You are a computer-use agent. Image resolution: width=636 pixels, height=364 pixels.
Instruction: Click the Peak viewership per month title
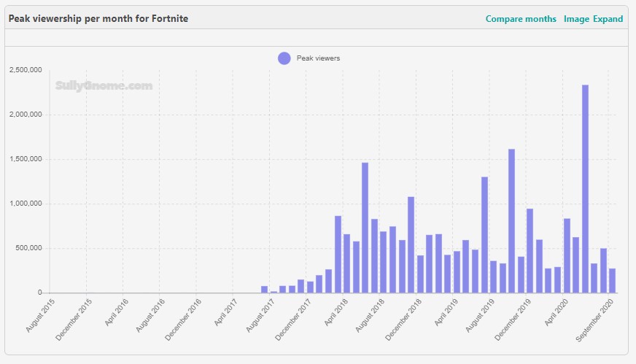pos(98,19)
